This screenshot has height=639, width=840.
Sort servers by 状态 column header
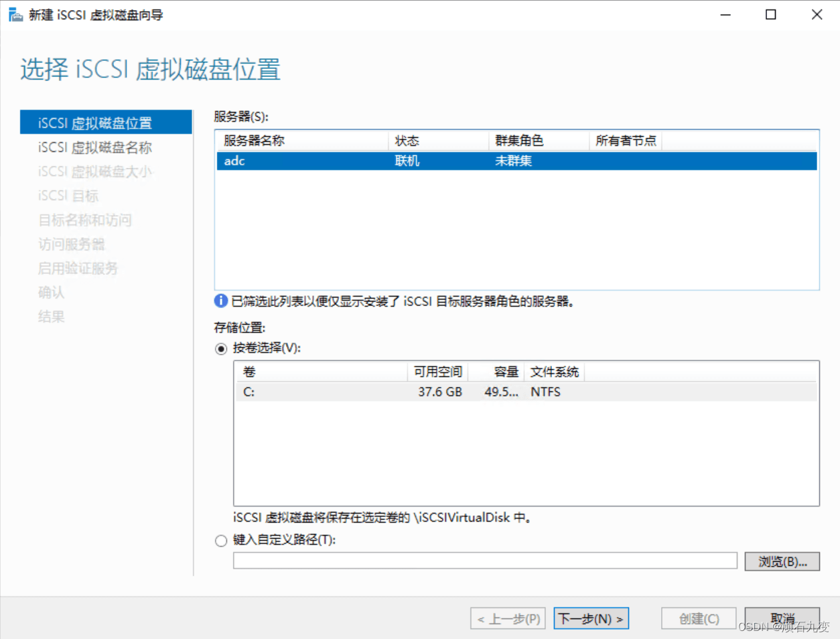tap(438, 141)
